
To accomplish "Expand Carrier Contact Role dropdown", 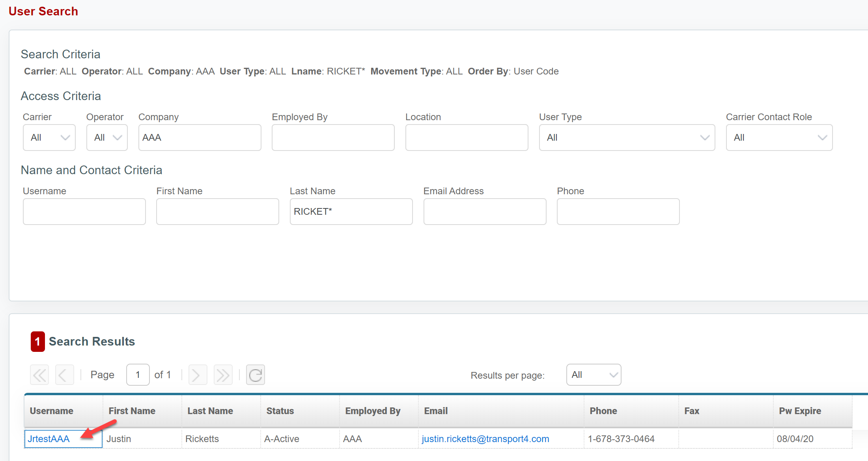I will [x=779, y=138].
